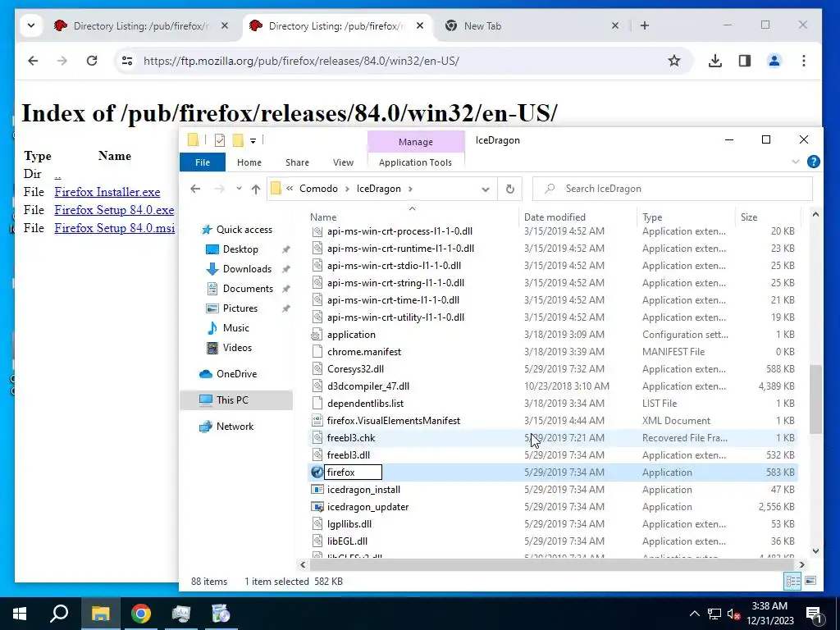
Task: Open Explorer File menu
Action: pyautogui.click(x=203, y=162)
